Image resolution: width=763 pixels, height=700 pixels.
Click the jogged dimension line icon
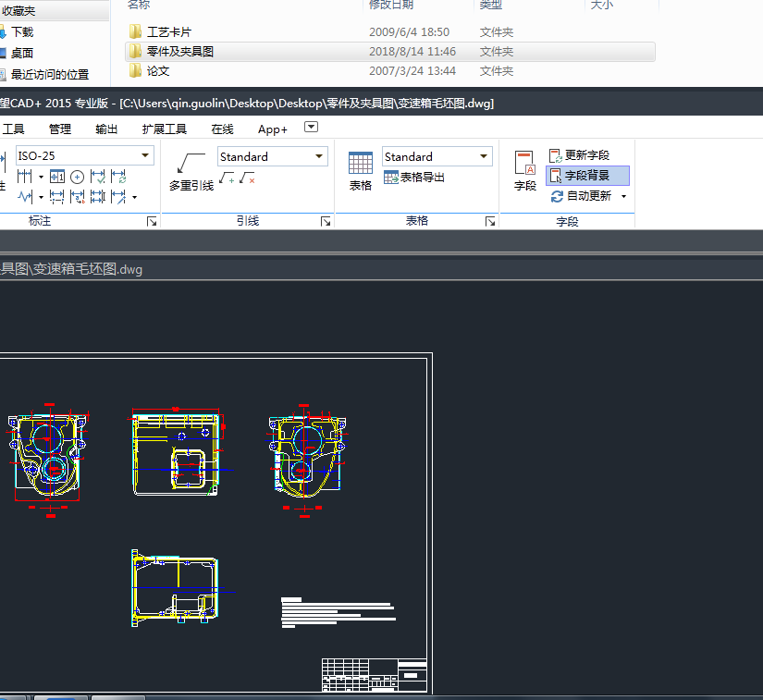tap(25, 197)
